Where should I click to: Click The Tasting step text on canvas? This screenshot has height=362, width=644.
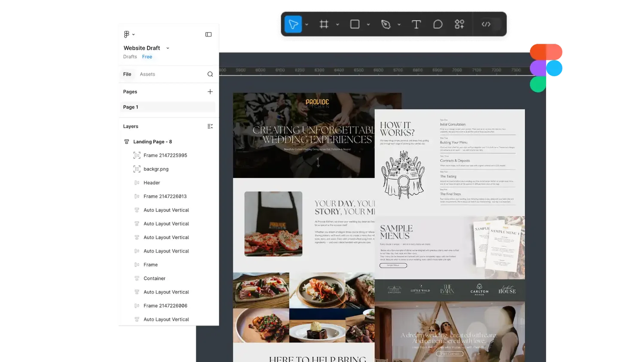(448, 176)
